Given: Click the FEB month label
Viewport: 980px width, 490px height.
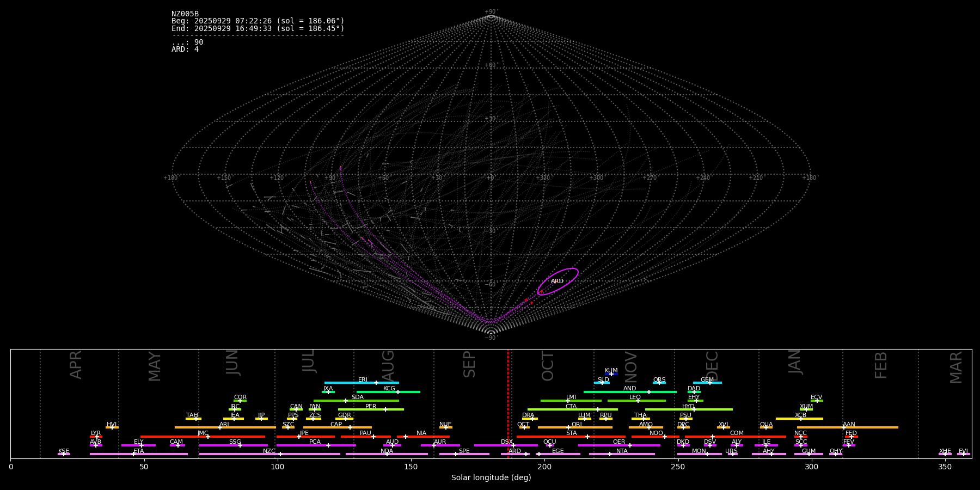Looking at the screenshot, I should (880, 365).
